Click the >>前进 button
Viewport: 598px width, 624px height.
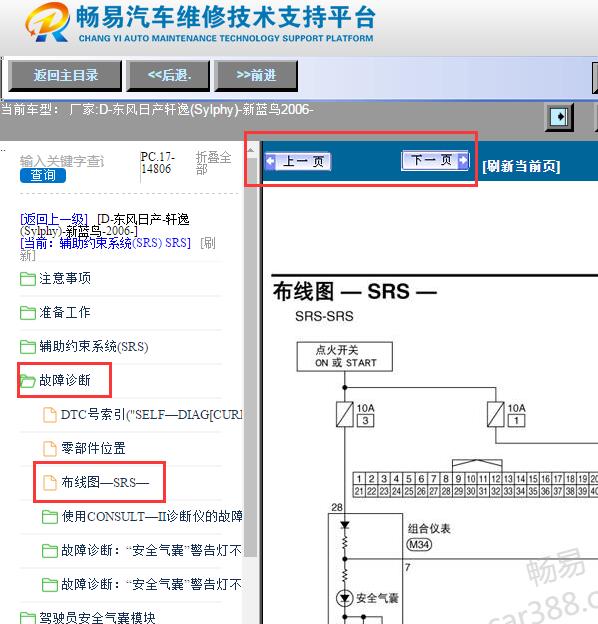256,76
